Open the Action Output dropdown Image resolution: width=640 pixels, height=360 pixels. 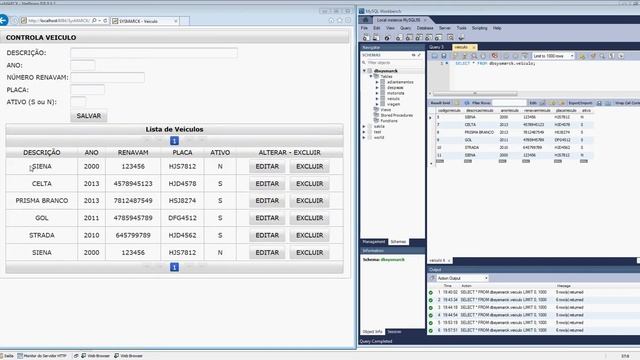click(x=462, y=278)
